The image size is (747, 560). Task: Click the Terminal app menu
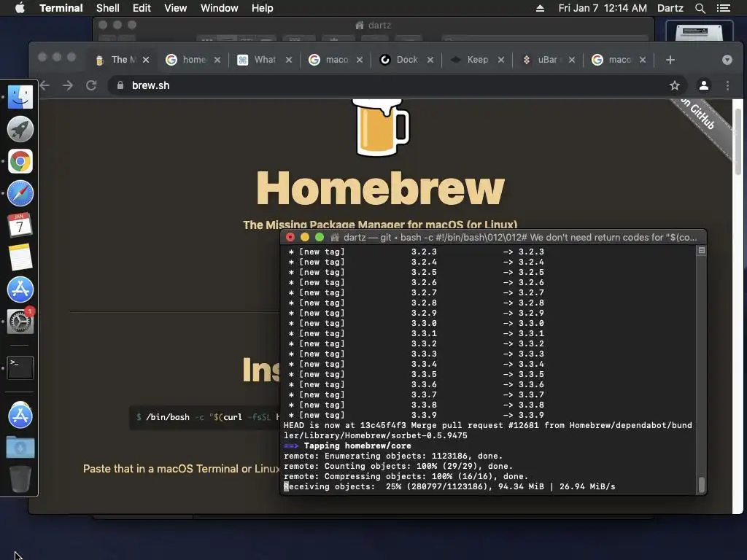click(x=61, y=8)
